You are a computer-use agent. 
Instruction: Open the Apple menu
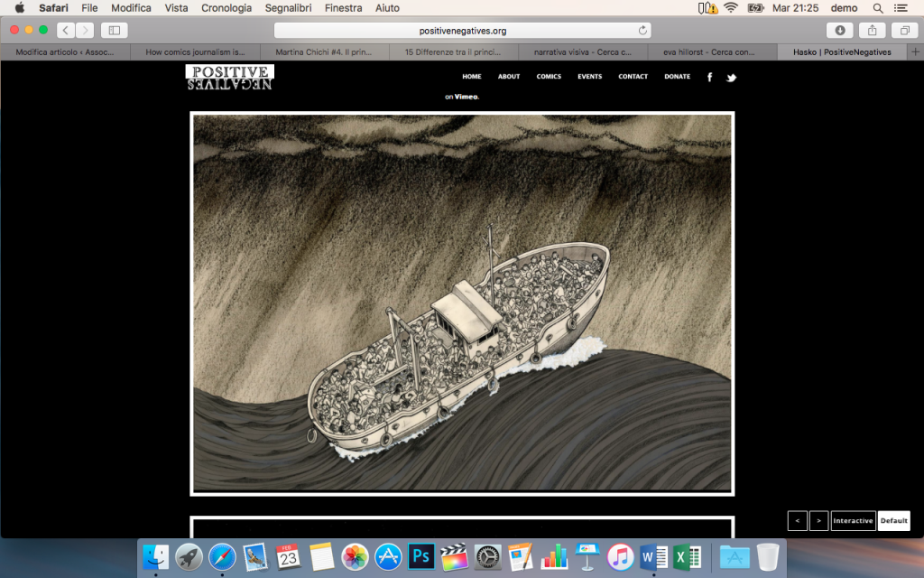[x=20, y=7]
